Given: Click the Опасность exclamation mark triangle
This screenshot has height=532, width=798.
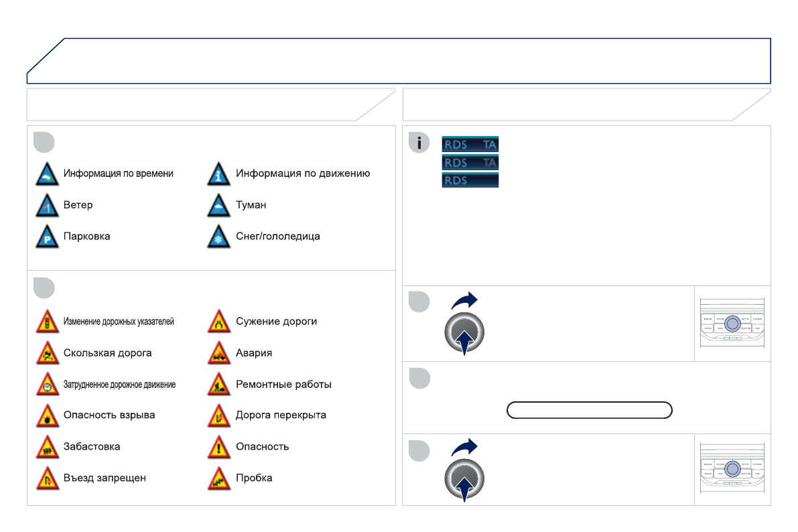Looking at the screenshot, I should click(x=218, y=447).
